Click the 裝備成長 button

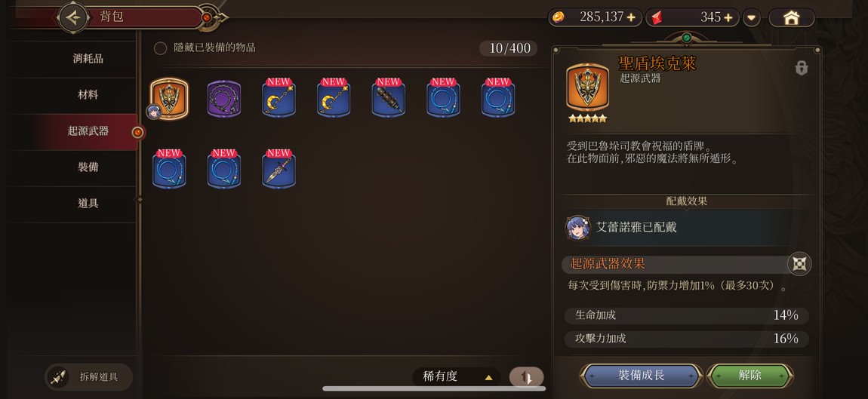(x=641, y=376)
